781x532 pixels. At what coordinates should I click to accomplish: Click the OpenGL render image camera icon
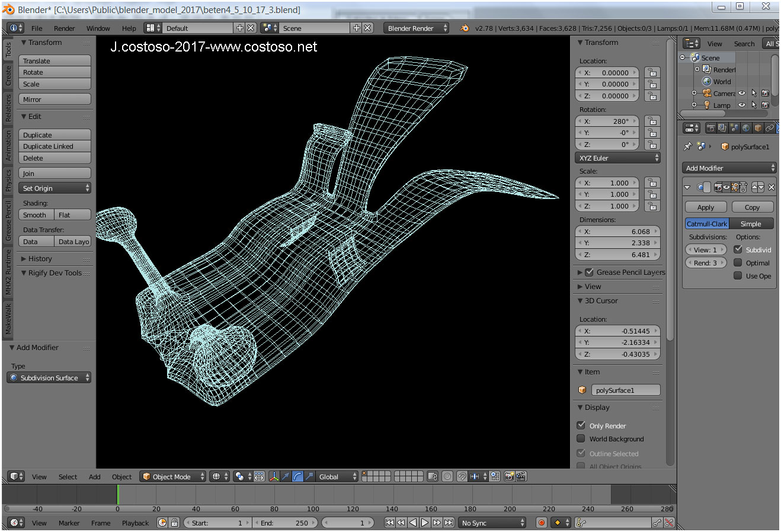click(x=509, y=476)
